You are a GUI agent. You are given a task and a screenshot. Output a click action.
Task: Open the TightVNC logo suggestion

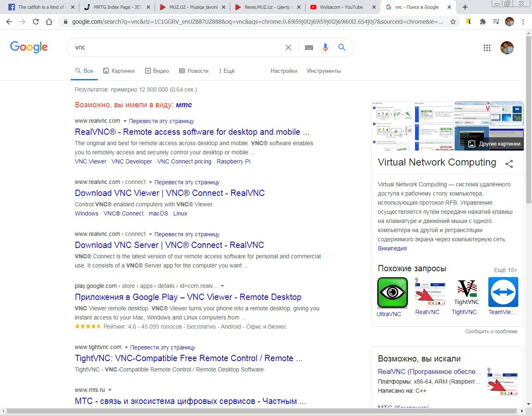click(466, 293)
